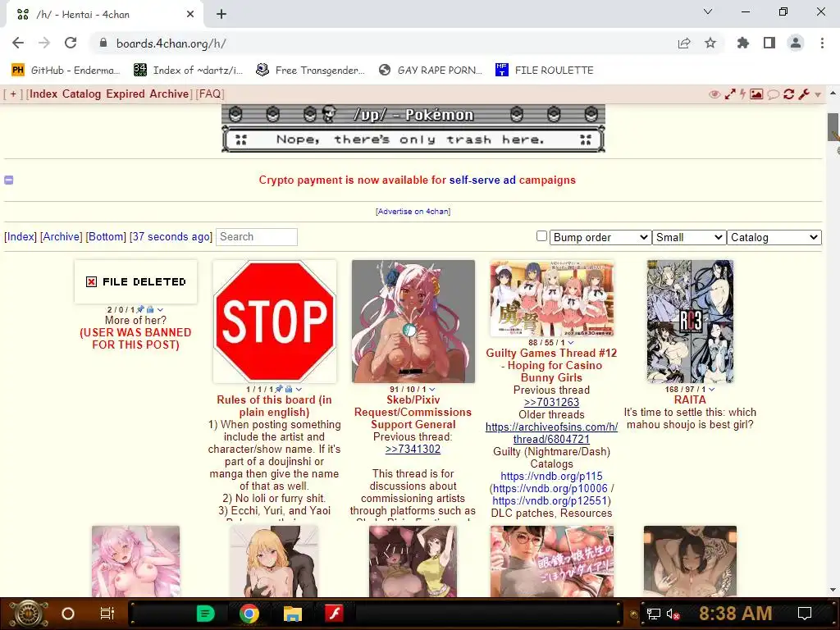840x630 pixels.
Task: Follow the >>7031263 previous thread link
Action: pos(551,402)
